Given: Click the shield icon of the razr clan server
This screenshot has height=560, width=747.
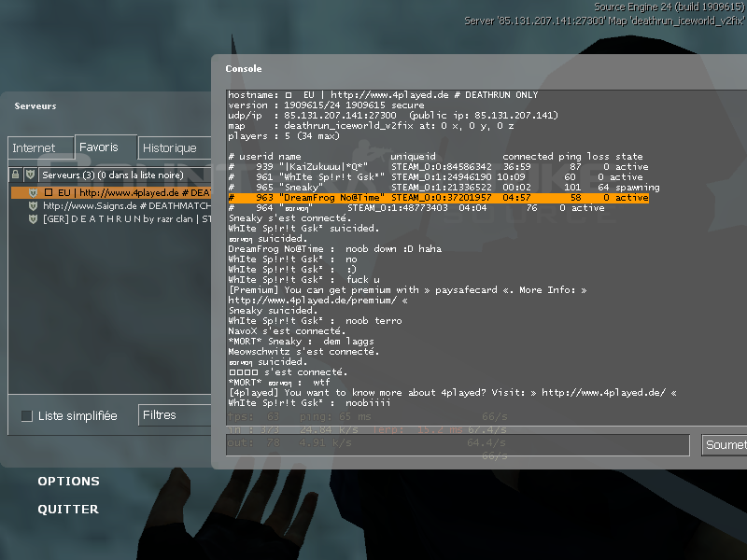Looking at the screenshot, I should click(x=33, y=218).
